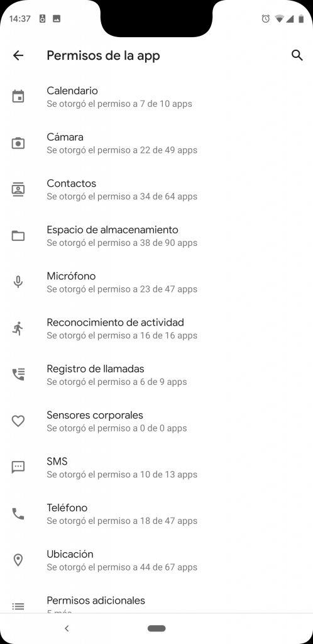Open search with the magnifier icon
The height and width of the screenshot is (644, 313).
297,55
